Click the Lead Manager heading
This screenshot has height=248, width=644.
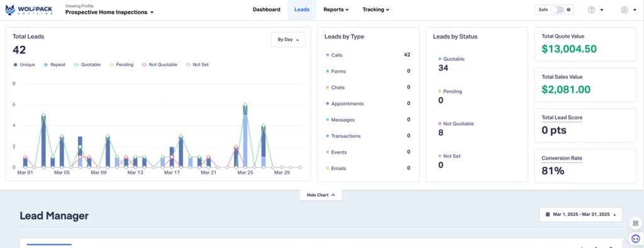coord(54,215)
